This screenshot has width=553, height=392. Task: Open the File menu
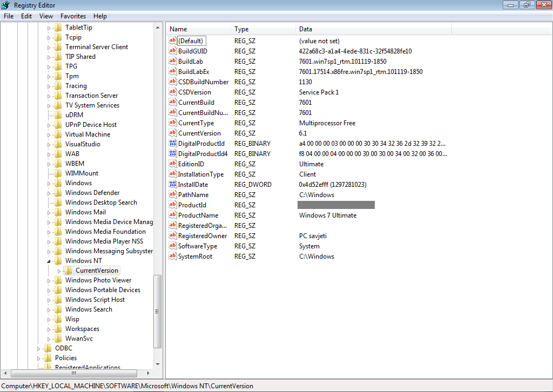[9, 16]
